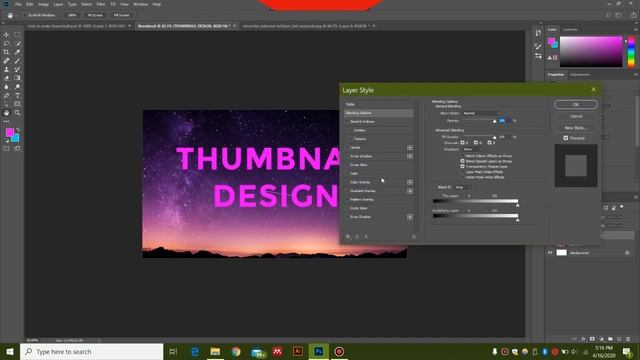This screenshot has height=360, width=640.
Task: Click OK in Layer Style dialog
Action: (576, 104)
